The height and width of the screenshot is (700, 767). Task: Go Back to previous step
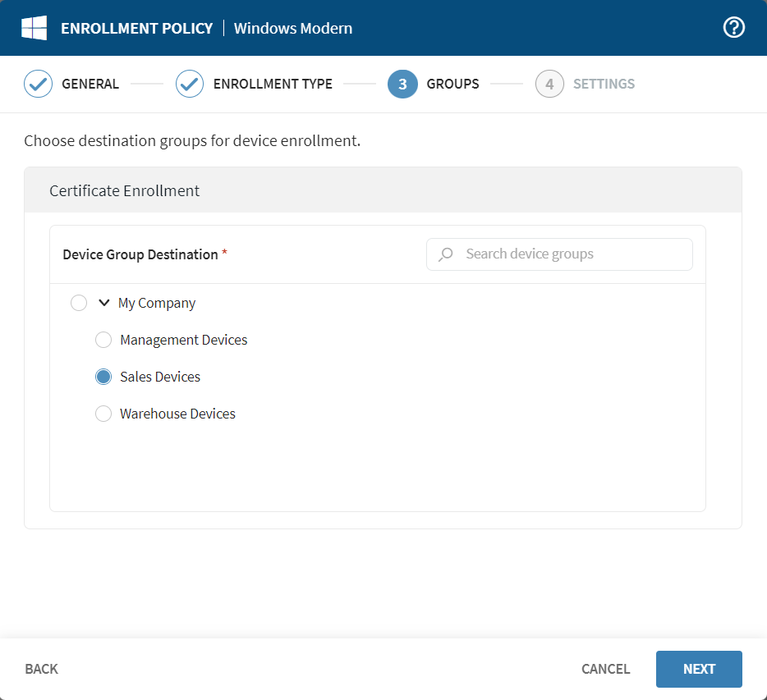pyautogui.click(x=42, y=669)
